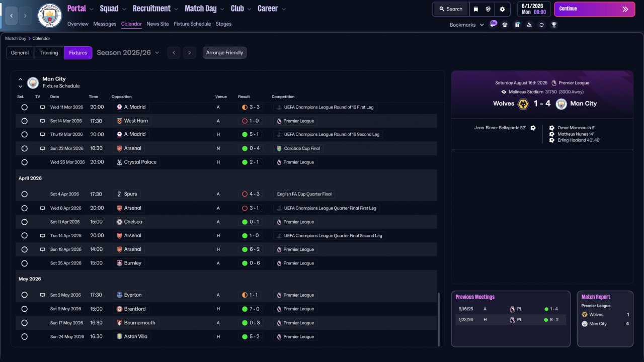Select the Burnley fixture radio button
This screenshot has width=644, height=362.
coord(24,263)
